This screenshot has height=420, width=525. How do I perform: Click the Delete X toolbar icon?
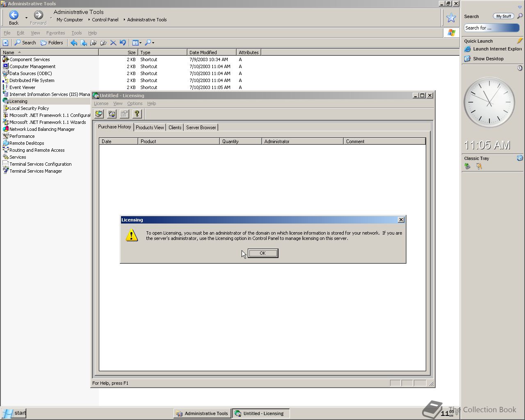tap(113, 43)
